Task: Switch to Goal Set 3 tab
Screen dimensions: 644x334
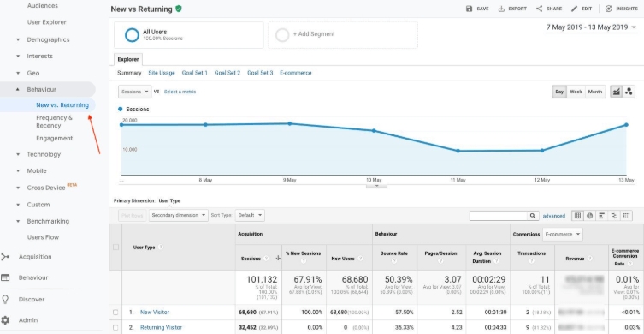Action: [x=260, y=73]
